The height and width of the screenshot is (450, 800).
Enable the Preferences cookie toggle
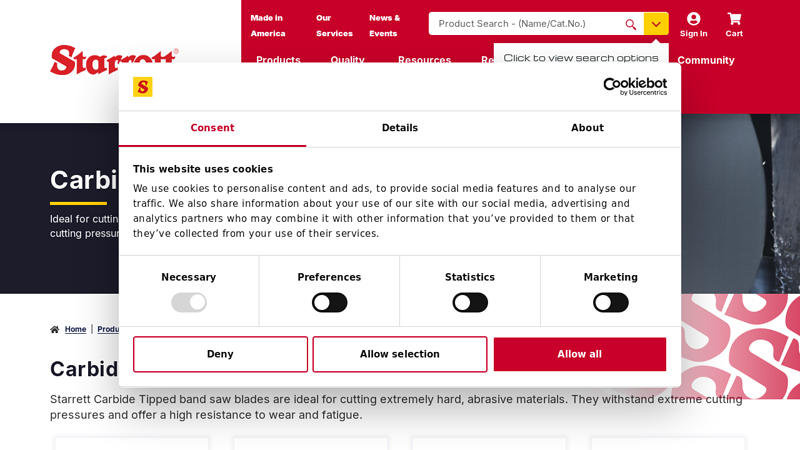pyautogui.click(x=329, y=302)
